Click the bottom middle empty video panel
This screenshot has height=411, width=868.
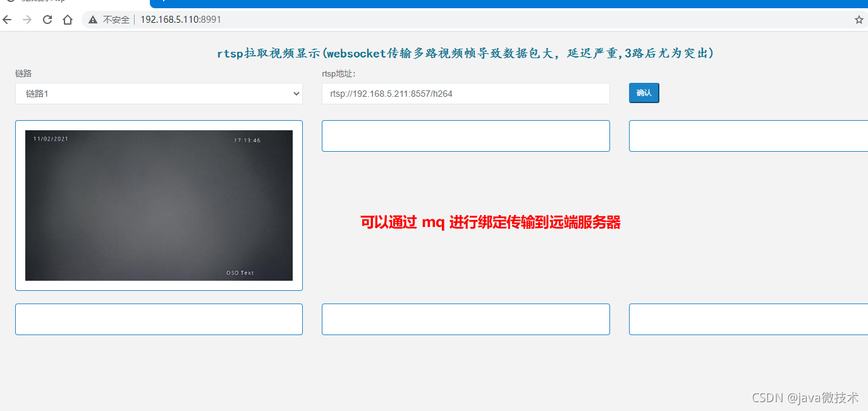coord(466,319)
